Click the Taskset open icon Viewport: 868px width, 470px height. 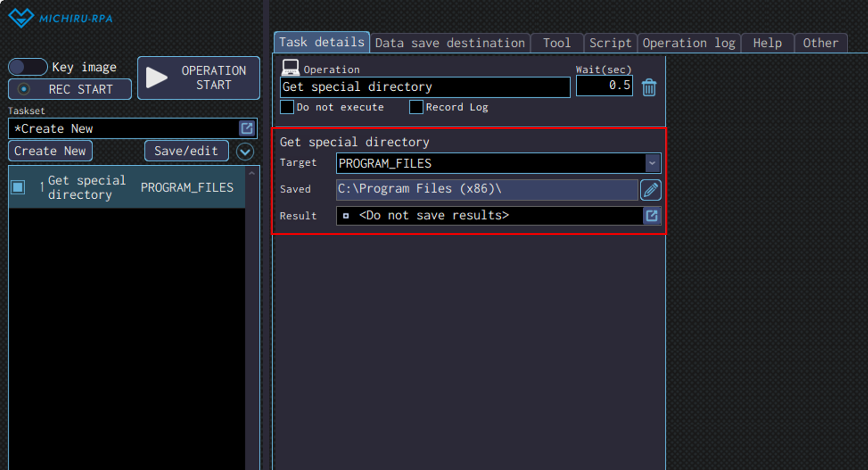(x=246, y=129)
